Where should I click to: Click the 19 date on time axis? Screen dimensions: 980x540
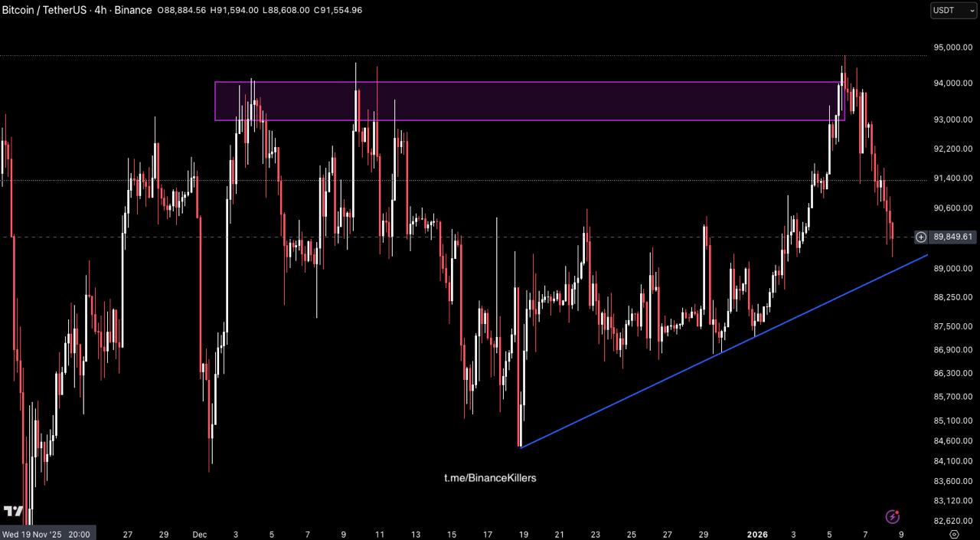point(524,534)
